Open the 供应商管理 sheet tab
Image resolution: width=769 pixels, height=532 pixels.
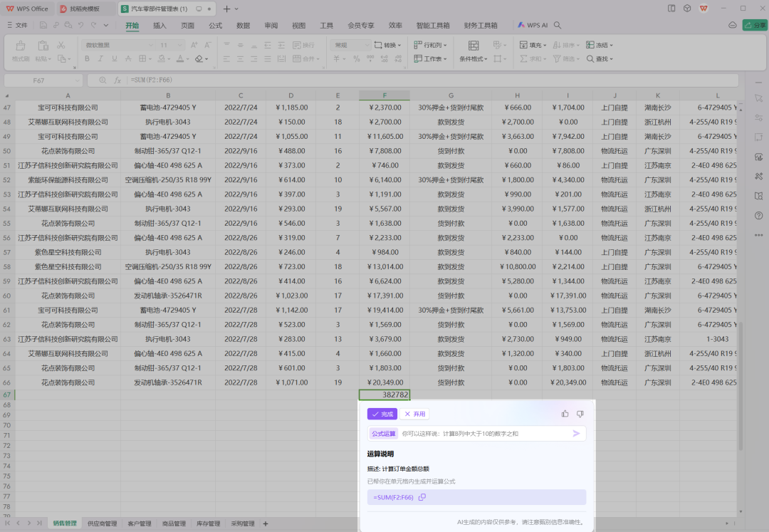pos(102,523)
